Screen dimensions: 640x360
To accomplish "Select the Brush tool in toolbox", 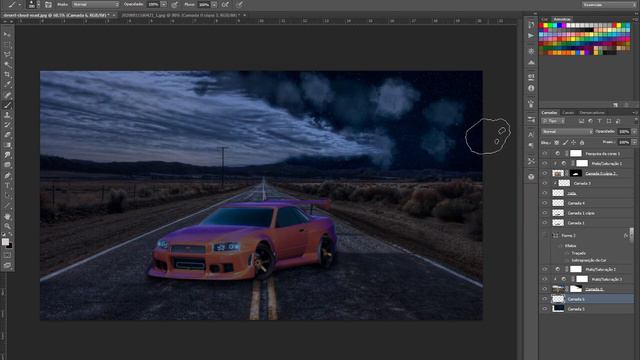I will (x=7, y=105).
